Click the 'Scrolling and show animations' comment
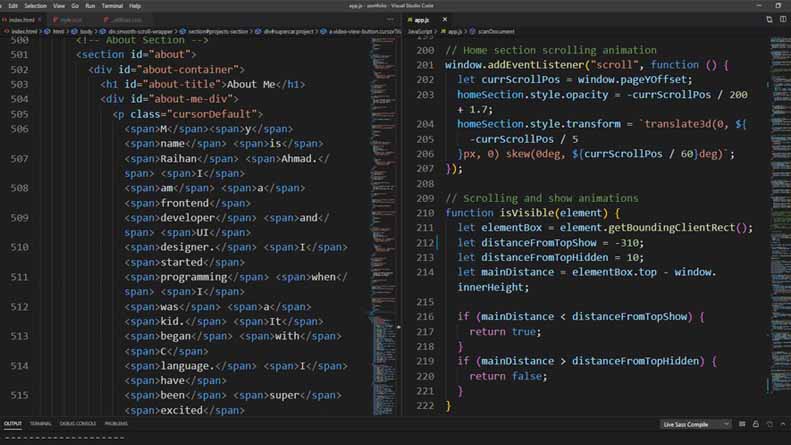791x445 pixels. pyautogui.click(x=542, y=198)
